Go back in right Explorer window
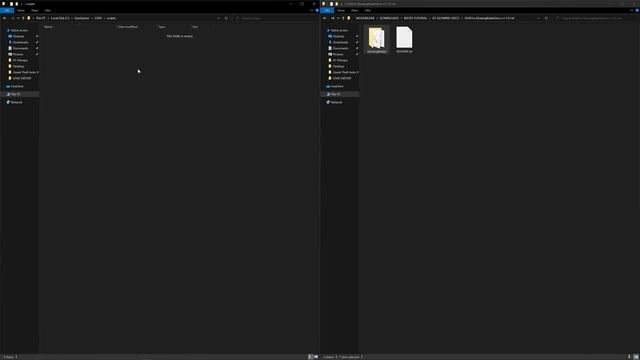 pyautogui.click(x=325, y=18)
